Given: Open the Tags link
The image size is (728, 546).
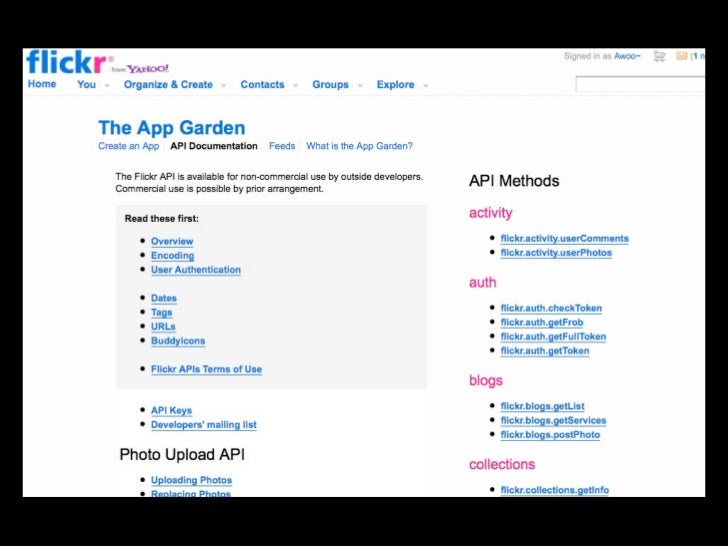Looking at the screenshot, I should pos(162,312).
